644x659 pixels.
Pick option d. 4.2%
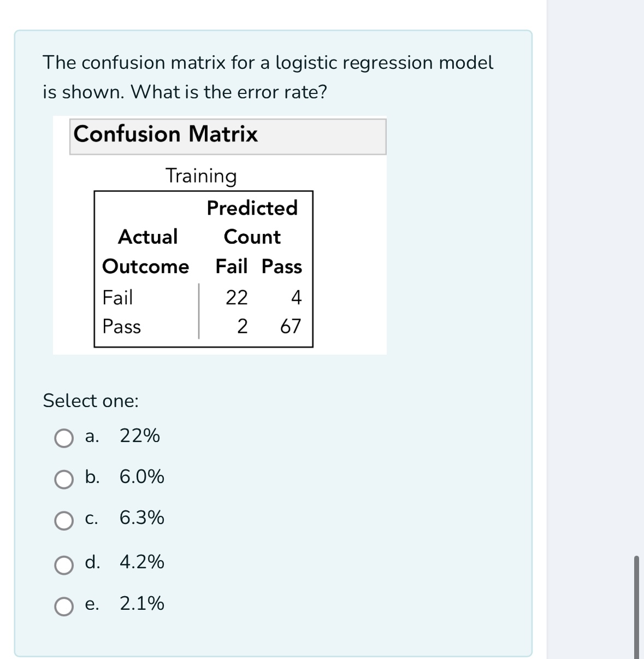point(64,564)
